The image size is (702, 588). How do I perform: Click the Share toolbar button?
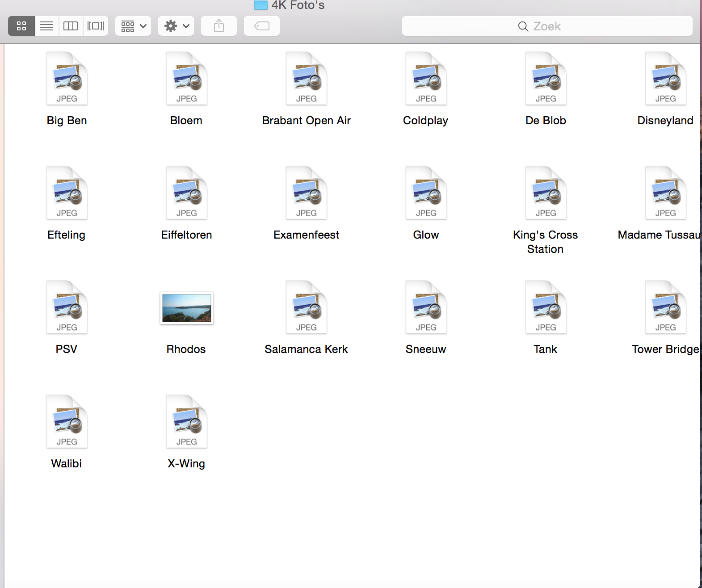(219, 26)
